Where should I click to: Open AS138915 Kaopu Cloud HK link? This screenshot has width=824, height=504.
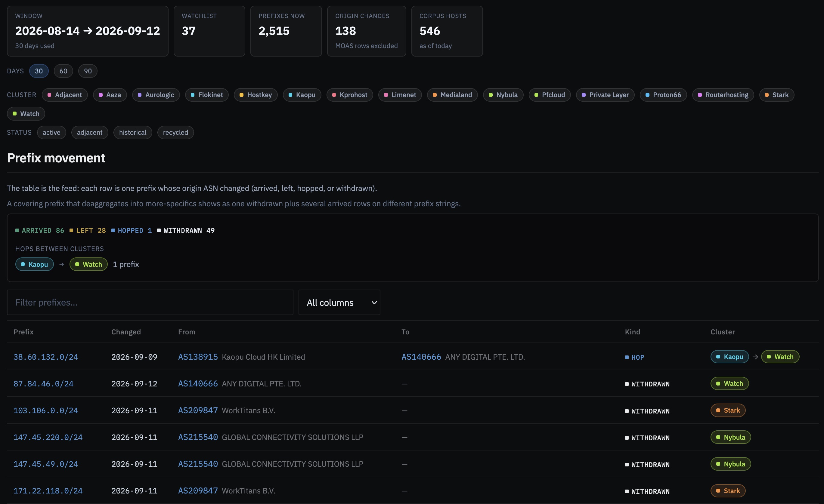[x=198, y=357]
